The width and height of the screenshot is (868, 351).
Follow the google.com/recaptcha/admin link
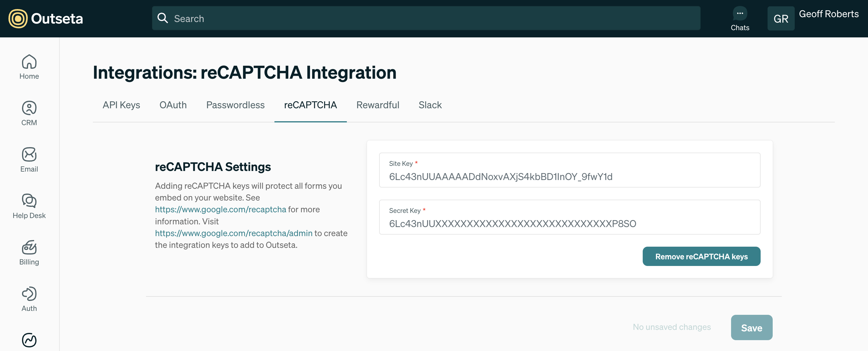(x=233, y=233)
